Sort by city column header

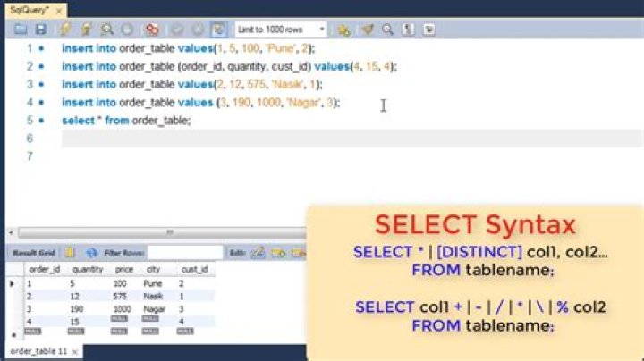tap(153, 270)
